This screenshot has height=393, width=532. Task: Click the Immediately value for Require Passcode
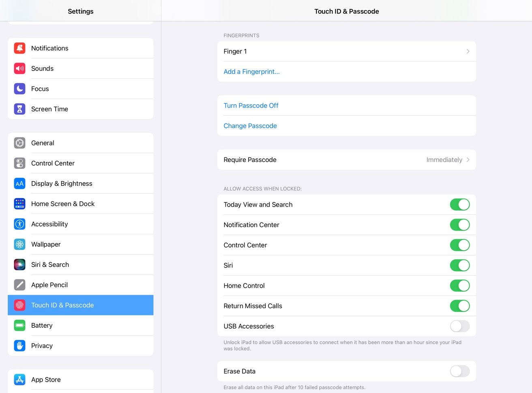(444, 160)
